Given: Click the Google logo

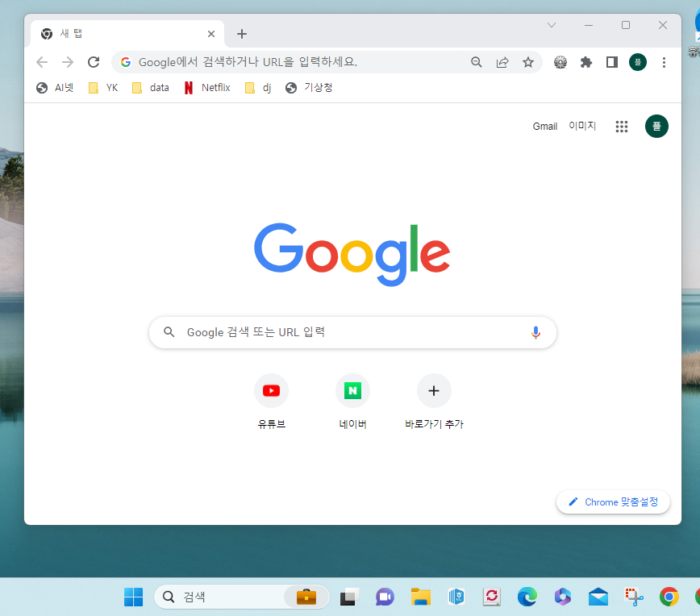Looking at the screenshot, I should 352,254.
